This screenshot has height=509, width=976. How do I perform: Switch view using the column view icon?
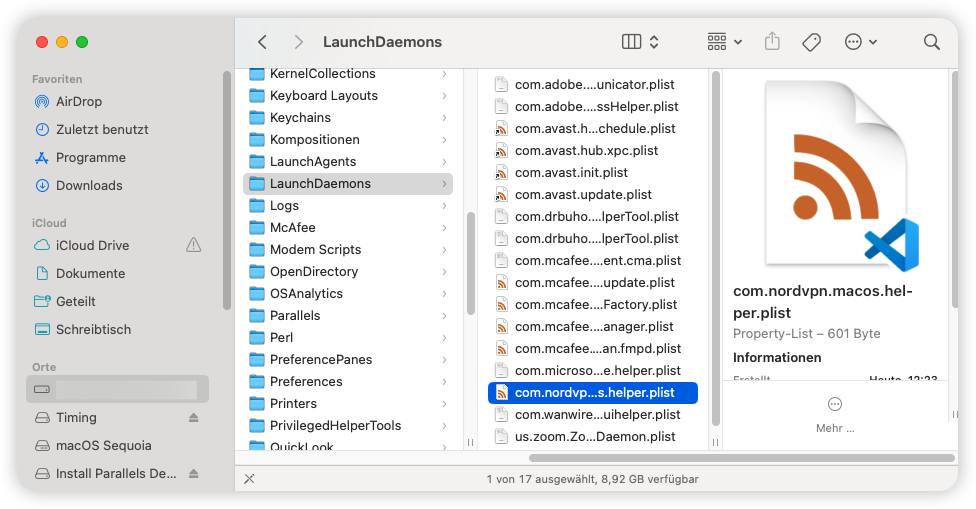point(631,42)
